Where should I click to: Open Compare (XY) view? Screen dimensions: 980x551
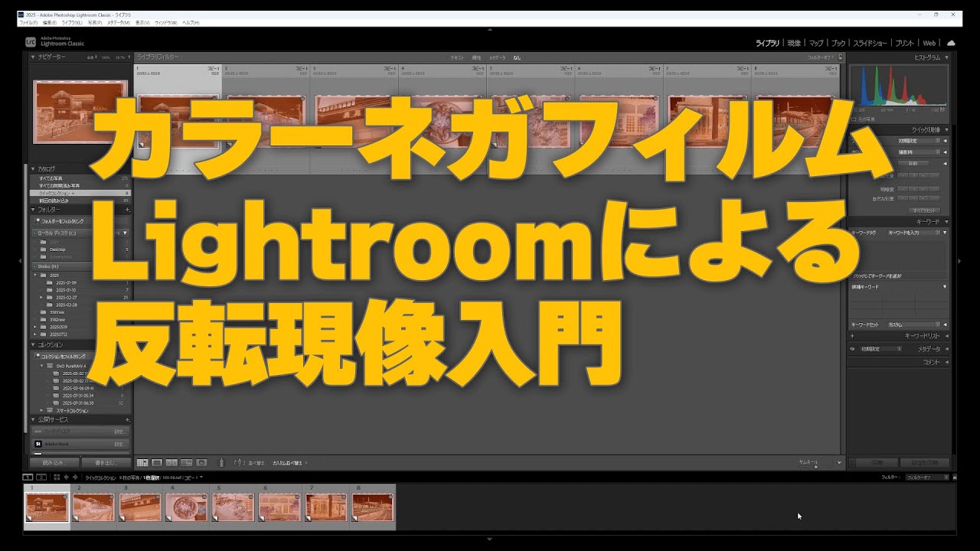(171, 463)
